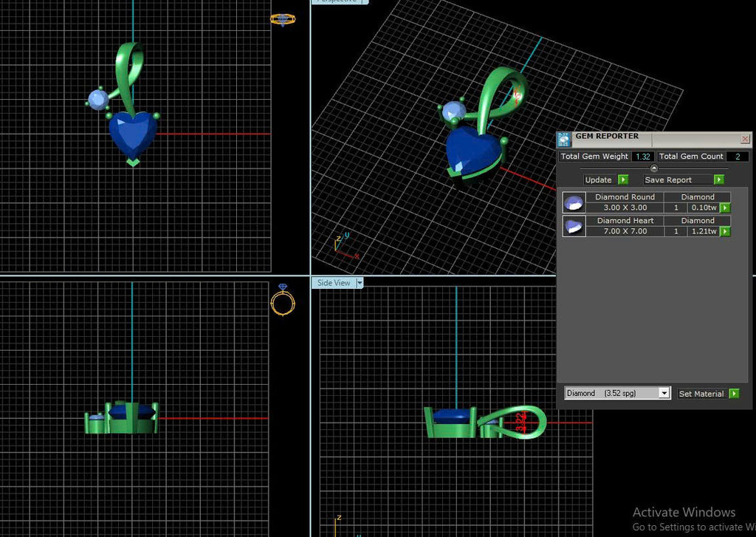Click the front-view ring icon in the lower-left viewport
The height and width of the screenshot is (537, 756).
click(x=283, y=300)
